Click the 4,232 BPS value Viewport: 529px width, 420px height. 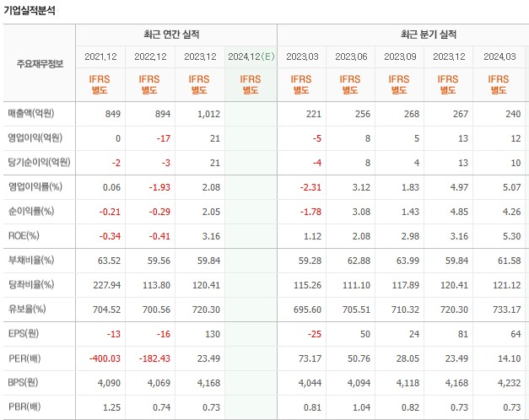(510, 383)
